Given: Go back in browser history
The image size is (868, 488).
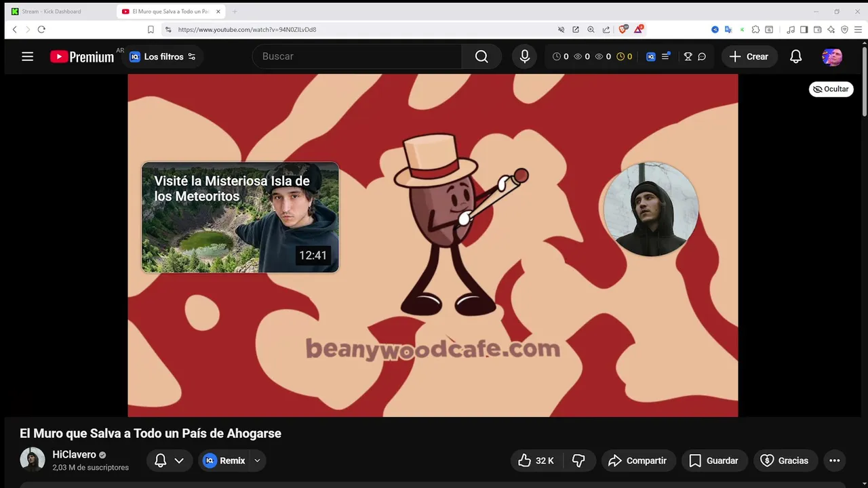Looking at the screenshot, I should (x=14, y=30).
